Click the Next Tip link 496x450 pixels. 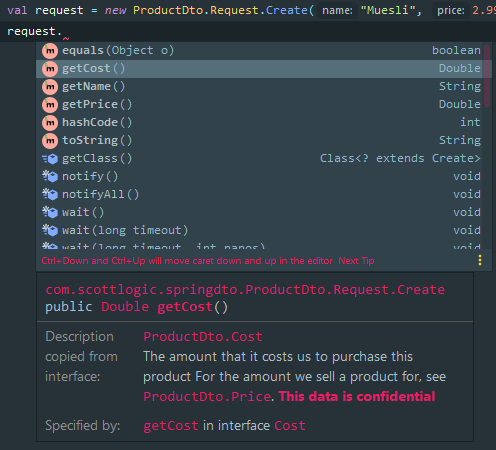tap(356, 261)
